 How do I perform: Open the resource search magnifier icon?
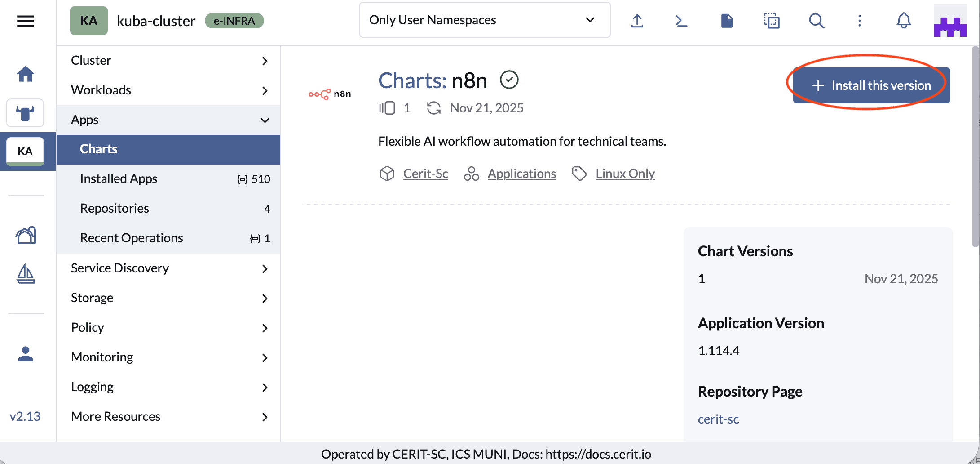click(x=816, y=21)
